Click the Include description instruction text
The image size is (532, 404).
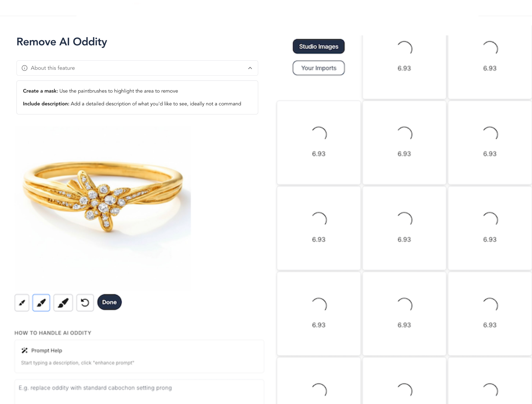pos(132,104)
